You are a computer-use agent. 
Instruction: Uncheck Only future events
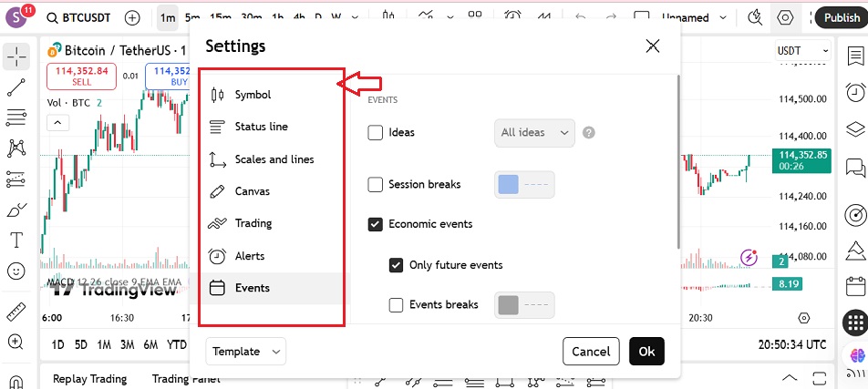(397, 265)
